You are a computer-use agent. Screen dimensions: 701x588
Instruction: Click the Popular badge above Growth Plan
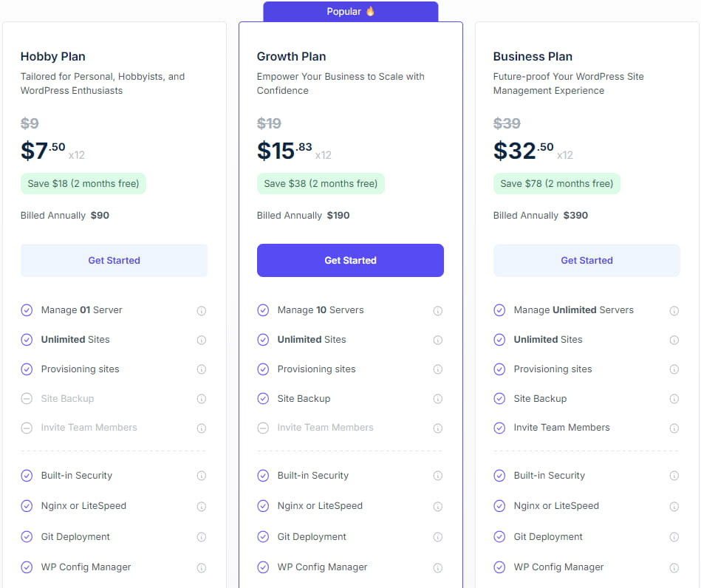pyautogui.click(x=351, y=12)
